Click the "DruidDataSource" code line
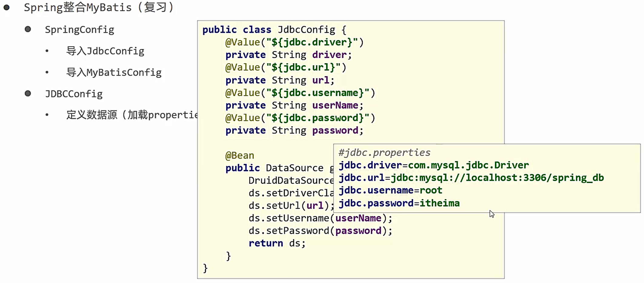 tap(291, 181)
